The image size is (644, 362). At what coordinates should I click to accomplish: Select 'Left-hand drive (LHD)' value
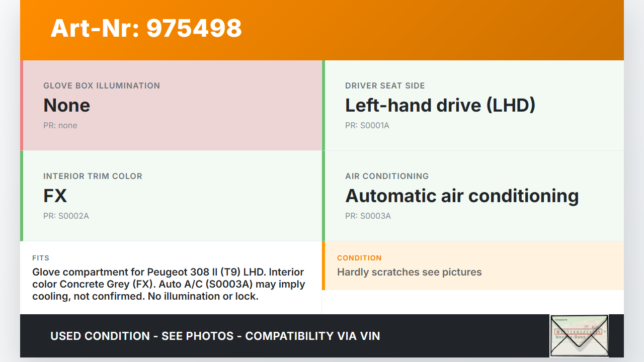click(x=440, y=105)
